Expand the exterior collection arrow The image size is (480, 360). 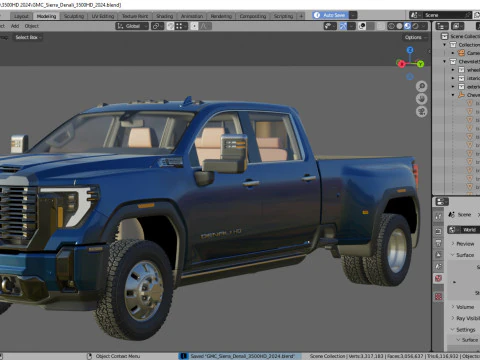coord(453,86)
